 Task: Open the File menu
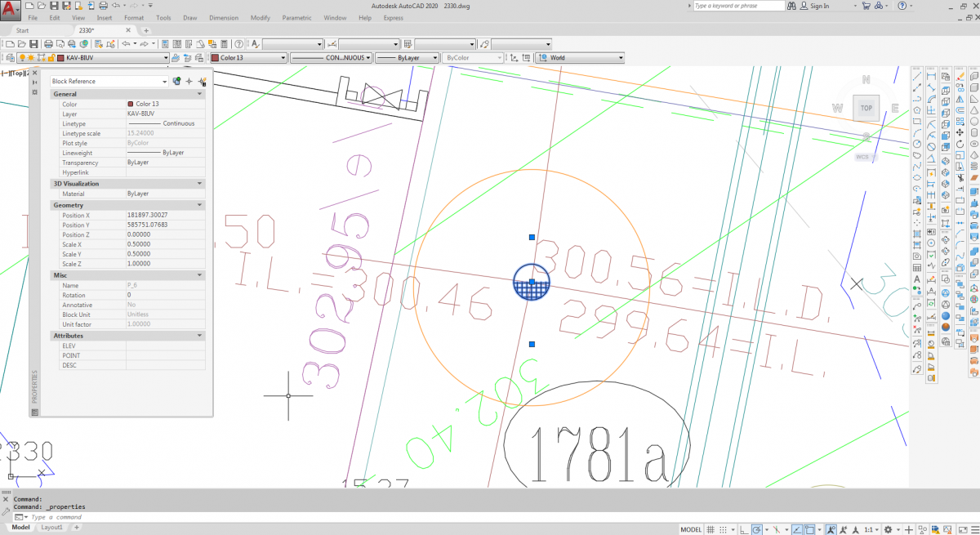pyautogui.click(x=33, y=17)
